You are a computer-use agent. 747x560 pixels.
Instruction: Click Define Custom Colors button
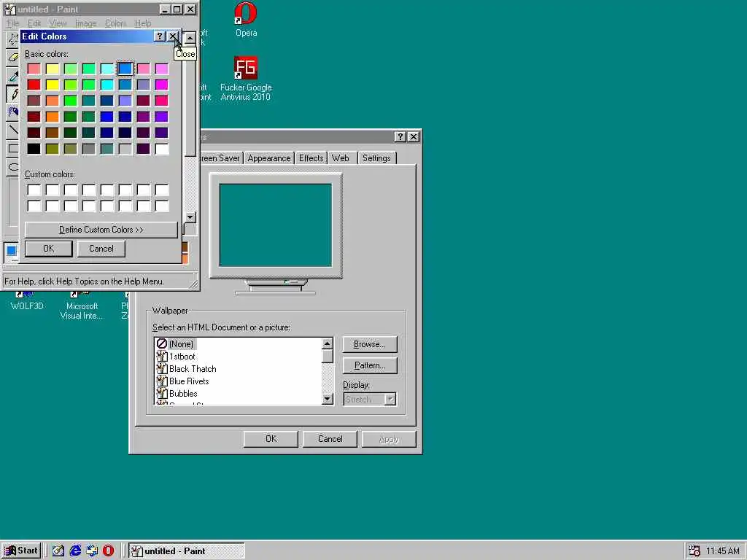point(101,230)
